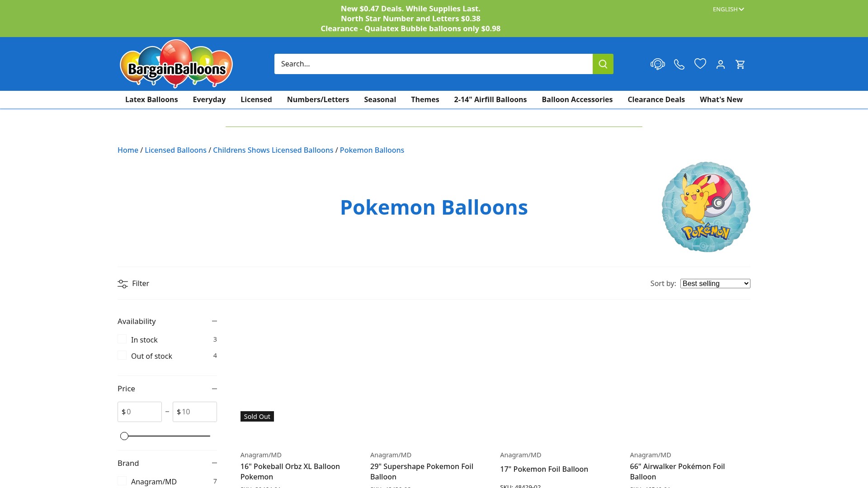This screenshot has height=488, width=868.
Task: Open 29" Supershape Pokemon Foil Balloon product
Action: pos(422,471)
